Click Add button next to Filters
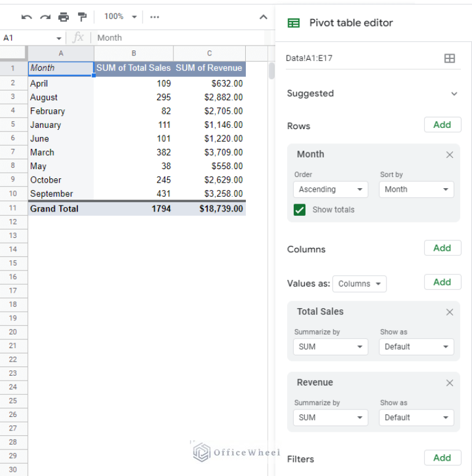This screenshot has height=476, width=472. point(442,458)
